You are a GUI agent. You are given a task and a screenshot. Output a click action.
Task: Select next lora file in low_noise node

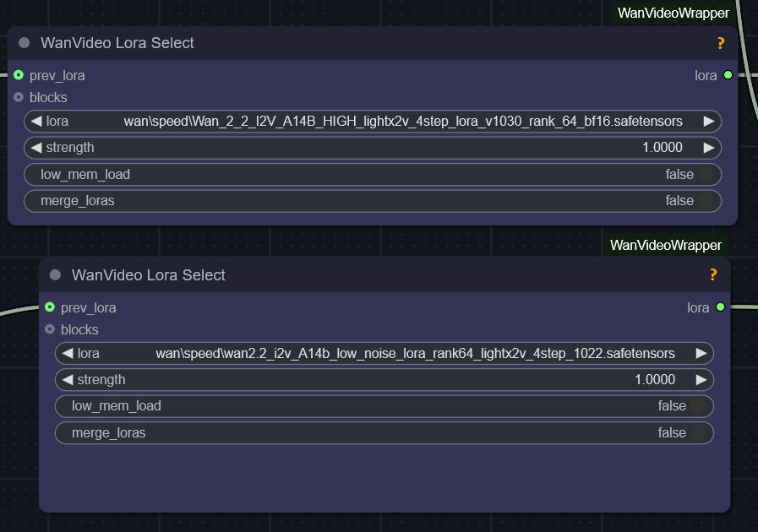[x=701, y=353]
